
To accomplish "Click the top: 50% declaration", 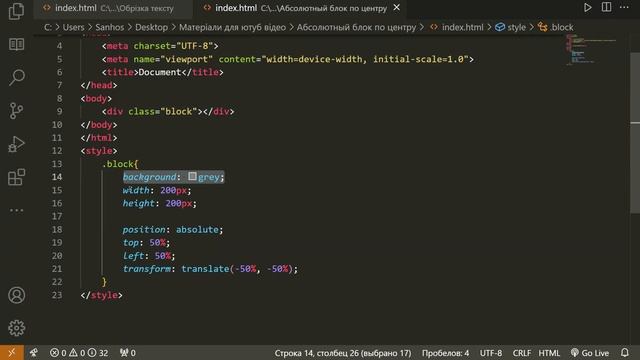I will coord(146,242).
